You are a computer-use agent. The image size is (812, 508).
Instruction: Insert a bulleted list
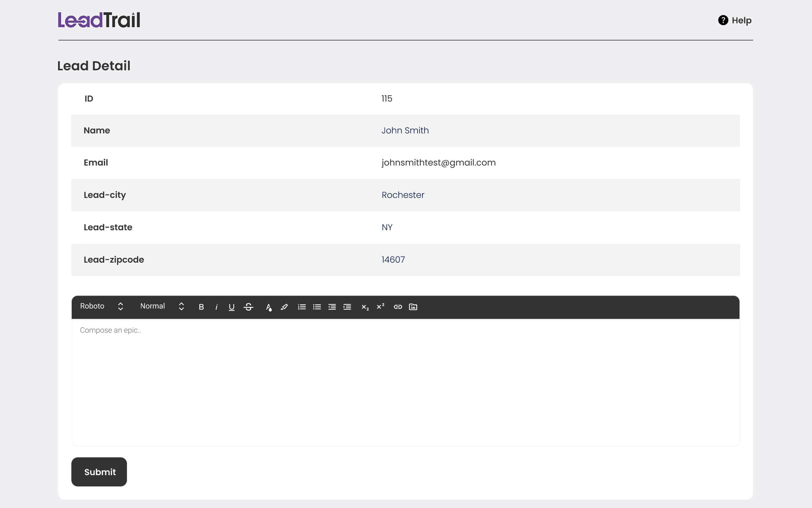pos(317,307)
